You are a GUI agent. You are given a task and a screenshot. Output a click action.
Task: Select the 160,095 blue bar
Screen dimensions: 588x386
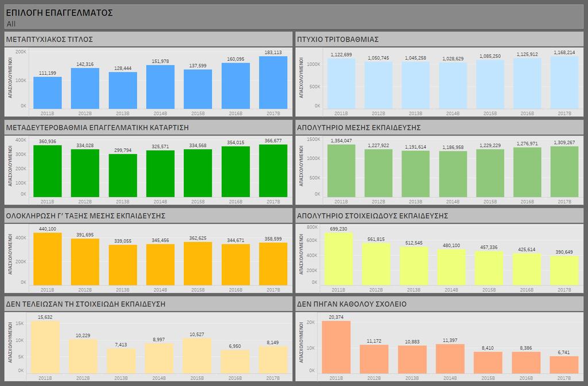click(235, 86)
